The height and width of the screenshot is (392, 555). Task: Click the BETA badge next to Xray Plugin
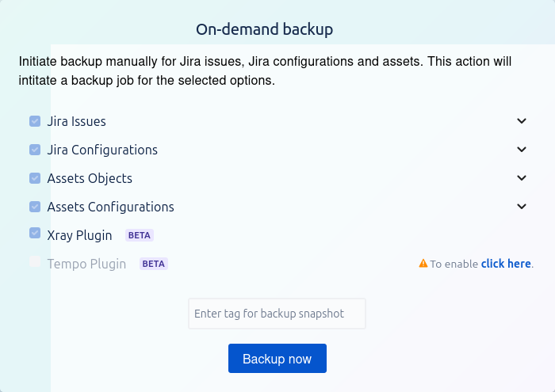(140, 235)
